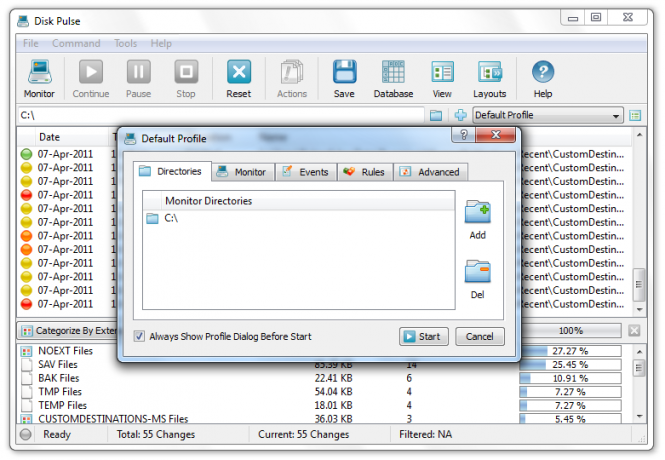Switch to the Monitor tab in dialog
Image resolution: width=665 pixels, height=460 pixels.
coord(243,172)
